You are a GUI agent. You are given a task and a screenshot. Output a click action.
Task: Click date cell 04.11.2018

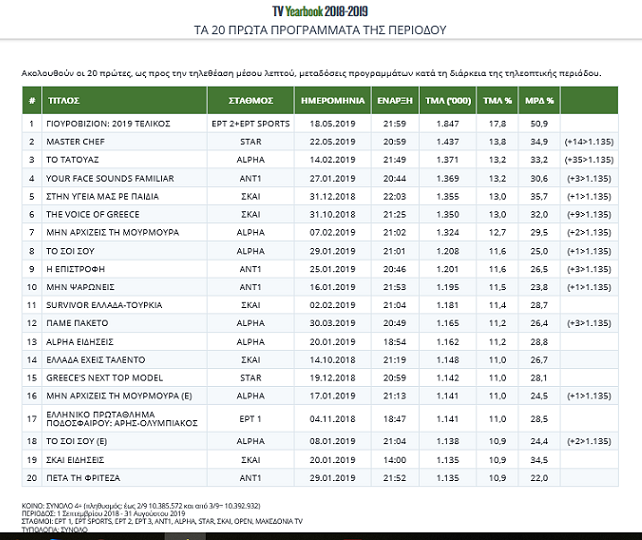[x=332, y=419]
